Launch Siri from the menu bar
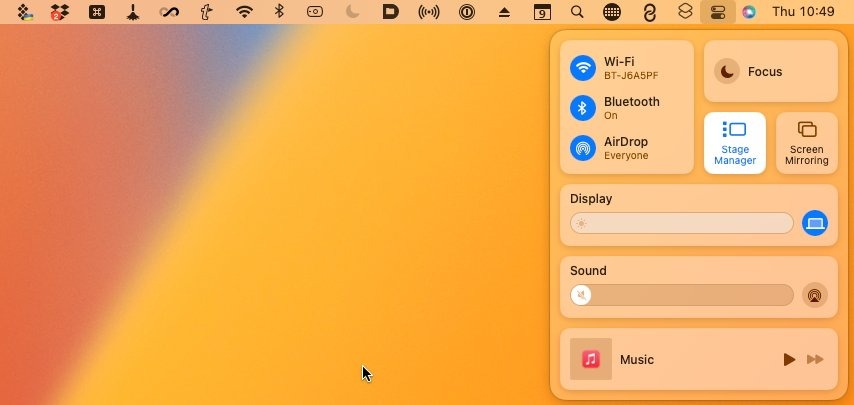The width and height of the screenshot is (854, 405). [x=749, y=11]
